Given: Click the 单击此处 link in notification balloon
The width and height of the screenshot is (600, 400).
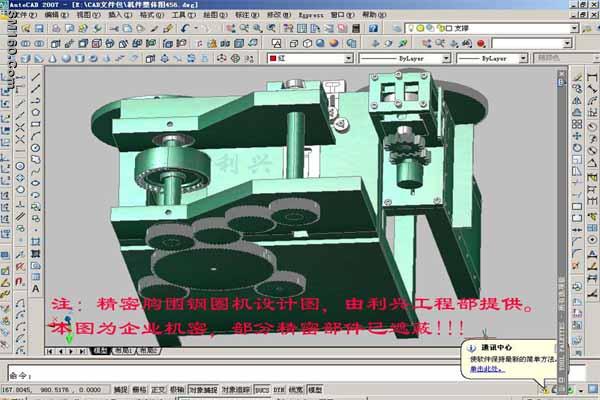Looking at the screenshot, I should (487, 369).
